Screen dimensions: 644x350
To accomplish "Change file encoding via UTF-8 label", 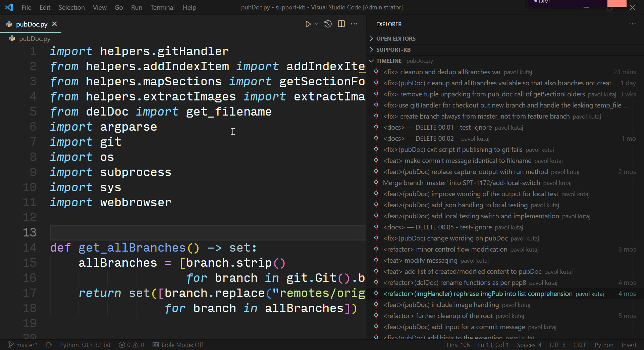I will click(x=557, y=345).
